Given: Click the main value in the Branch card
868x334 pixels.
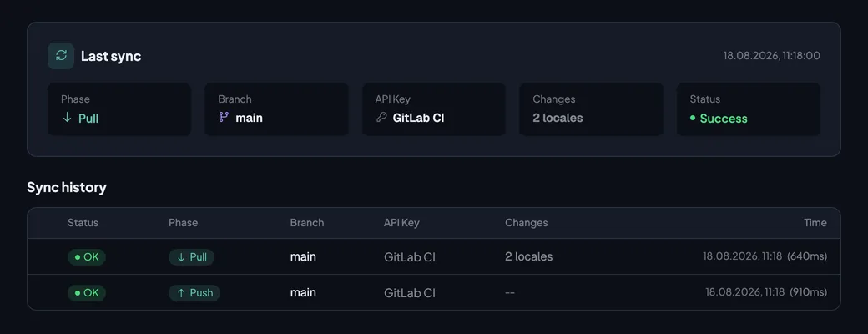Looking at the screenshot, I should 249,118.
